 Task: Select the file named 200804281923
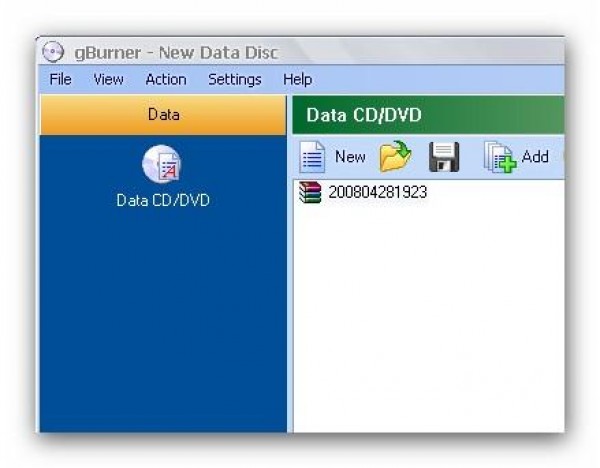coord(377,192)
